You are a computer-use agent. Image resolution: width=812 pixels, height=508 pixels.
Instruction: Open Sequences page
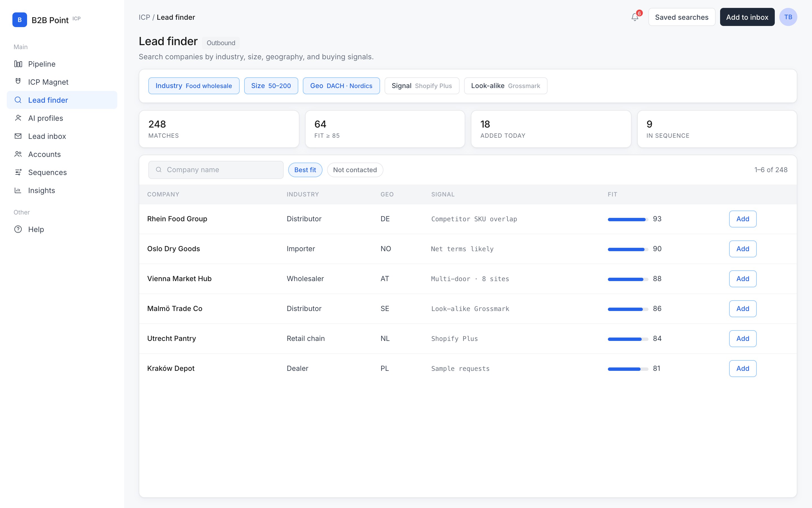pyautogui.click(x=62, y=172)
